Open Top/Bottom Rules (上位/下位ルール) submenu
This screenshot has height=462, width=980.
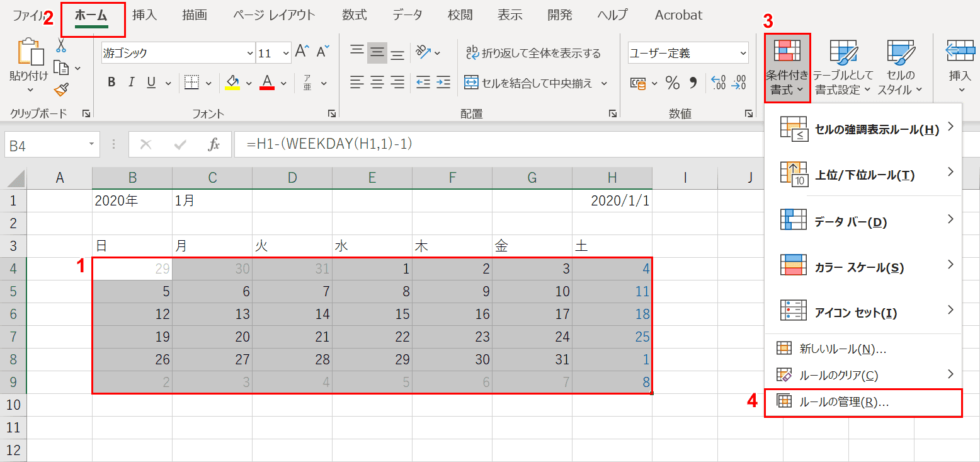pos(863,174)
